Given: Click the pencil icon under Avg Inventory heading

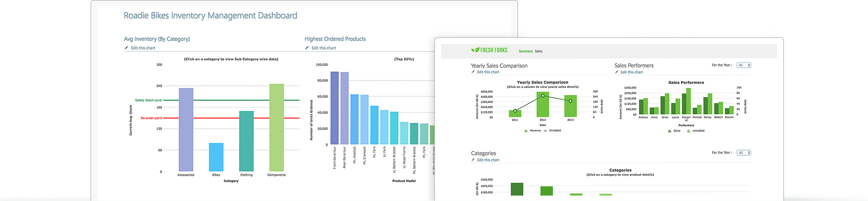Looking at the screenshot, I should point(126,48).
